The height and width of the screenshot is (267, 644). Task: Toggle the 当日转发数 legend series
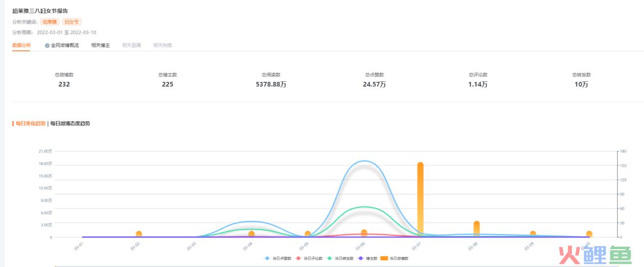pos(340,258)
